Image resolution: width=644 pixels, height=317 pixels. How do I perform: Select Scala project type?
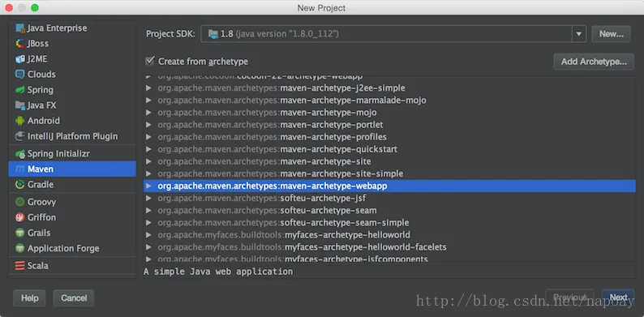coord(72,266)
